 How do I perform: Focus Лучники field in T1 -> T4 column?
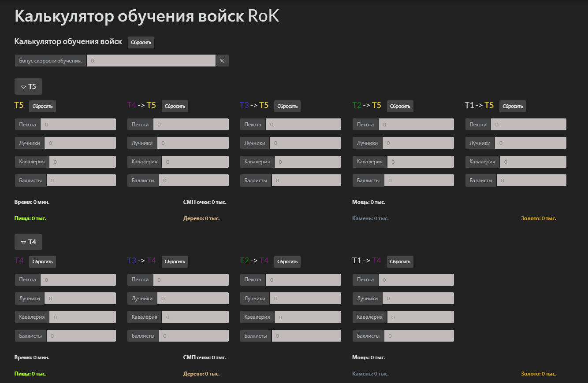pos(418,298)
